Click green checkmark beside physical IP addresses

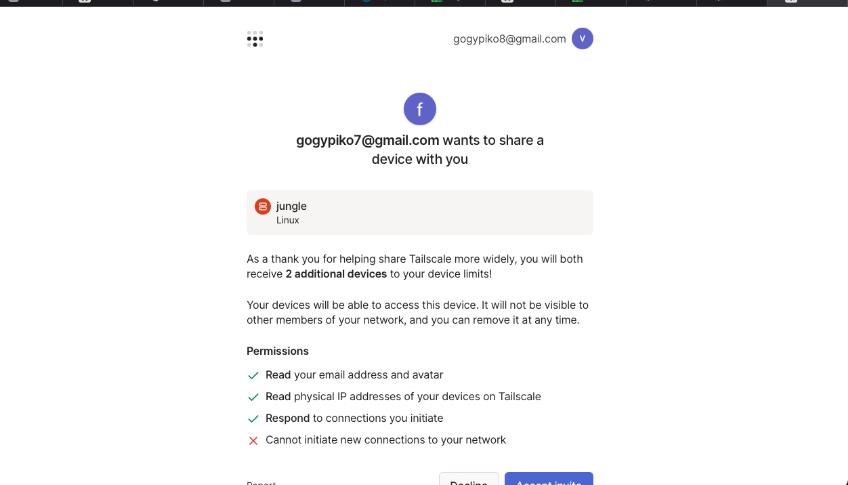coord(253,397)
